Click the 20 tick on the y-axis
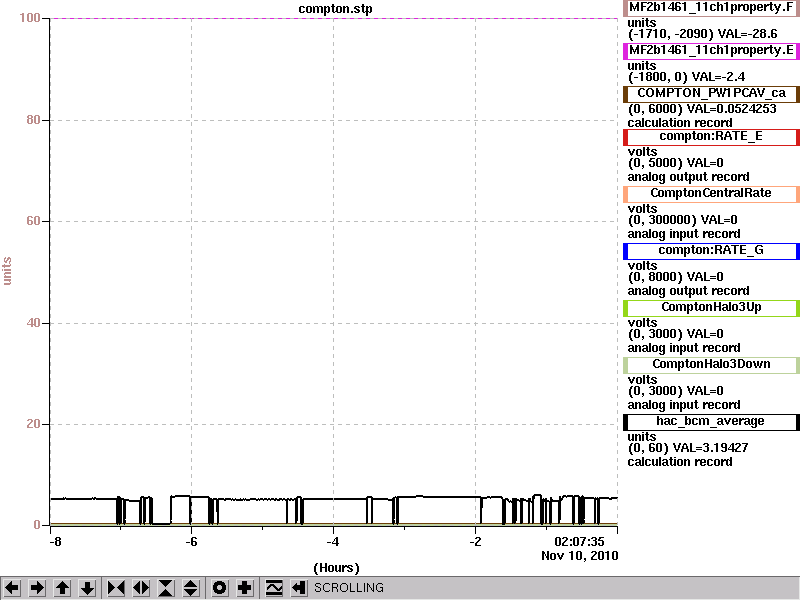 [x=33, y=424]
